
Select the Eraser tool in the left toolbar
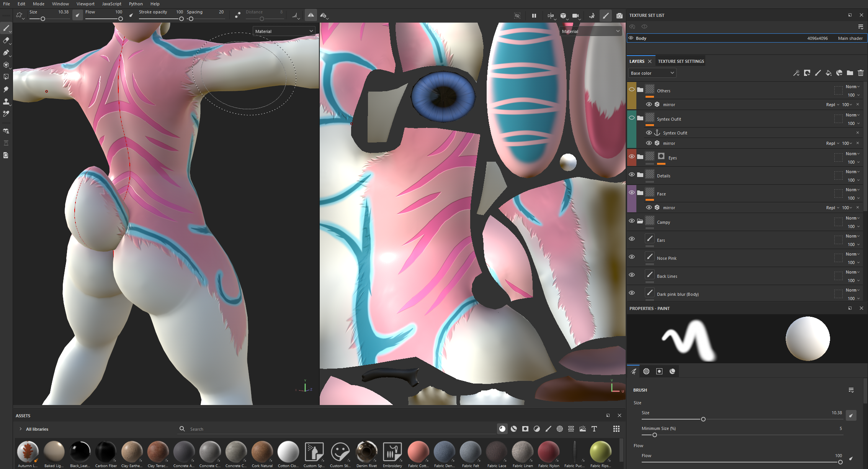tap(6, 41)
